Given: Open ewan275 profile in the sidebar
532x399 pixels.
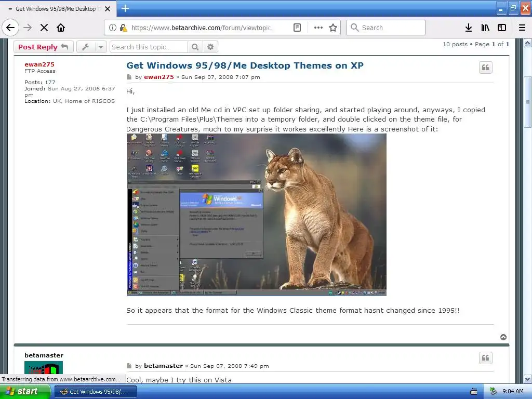Looking at the screenshot, I should point(39,64).
